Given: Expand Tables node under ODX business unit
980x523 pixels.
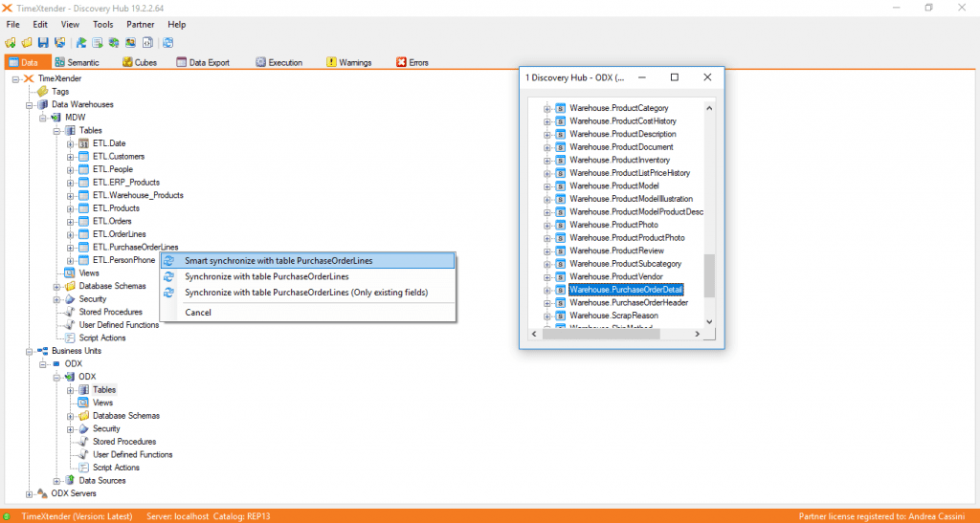Looking at the screenshot, I should pos(70,391).
